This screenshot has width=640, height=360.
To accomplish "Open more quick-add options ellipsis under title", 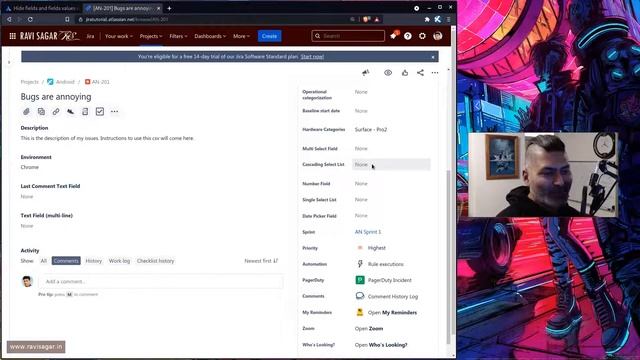I will pos(114,111).
